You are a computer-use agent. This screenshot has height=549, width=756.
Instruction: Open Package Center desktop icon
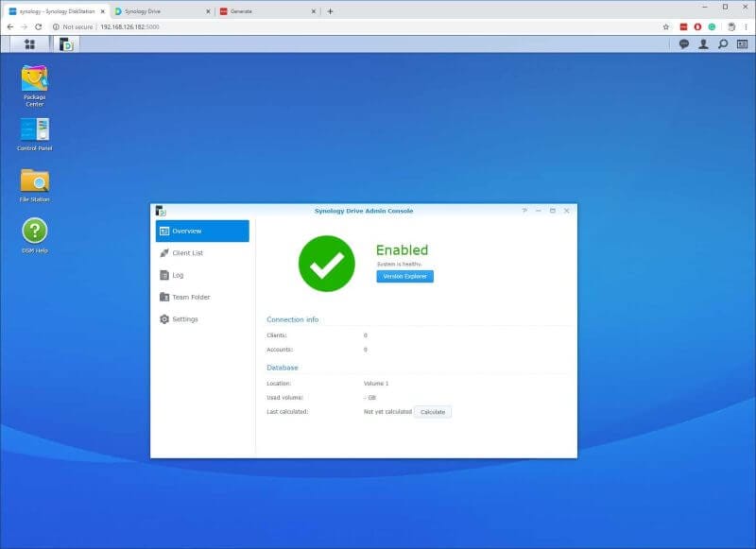[x=35, y=81]
